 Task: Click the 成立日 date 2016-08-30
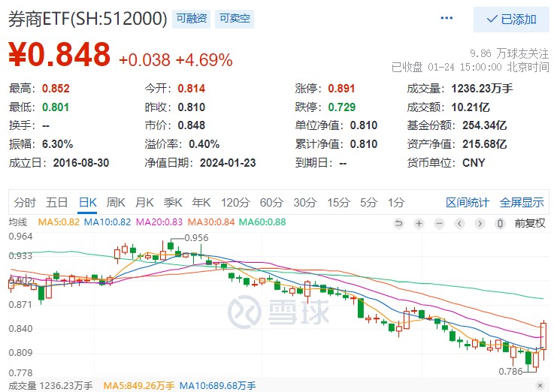[81, 163]
